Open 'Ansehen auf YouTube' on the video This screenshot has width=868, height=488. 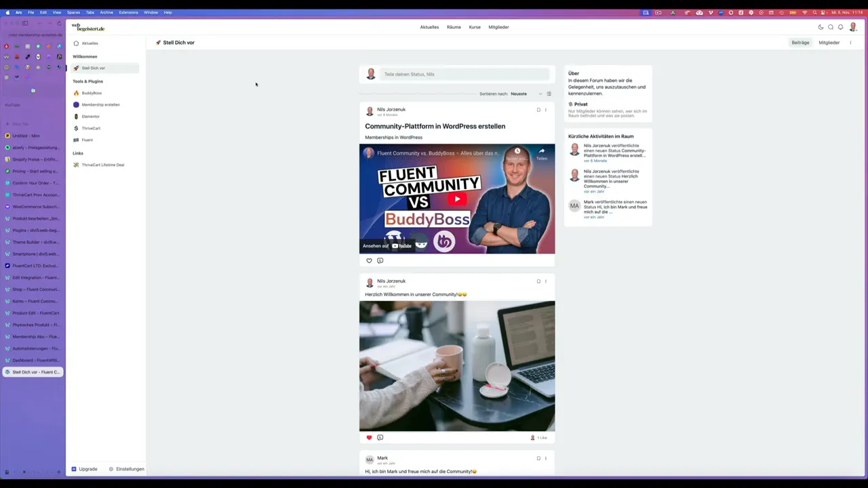[x=387, y=246]
